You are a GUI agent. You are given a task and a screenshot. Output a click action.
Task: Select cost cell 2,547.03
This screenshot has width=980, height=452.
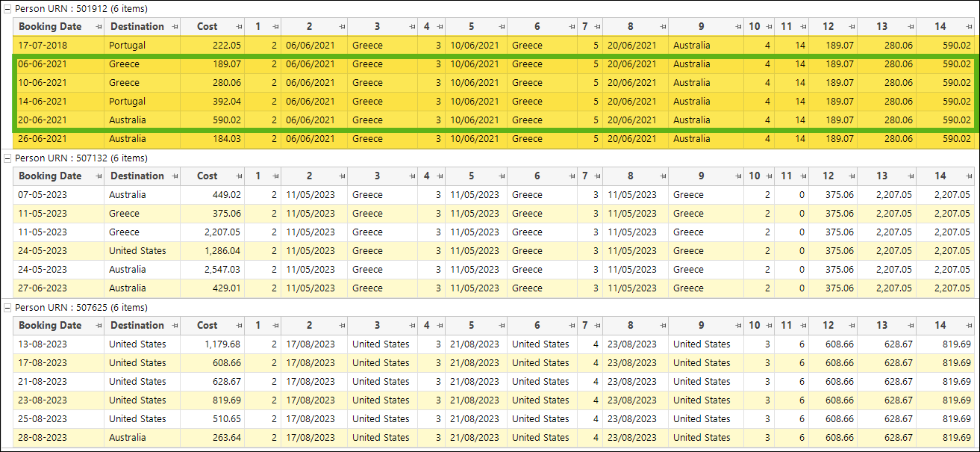(x=212, y=270)
